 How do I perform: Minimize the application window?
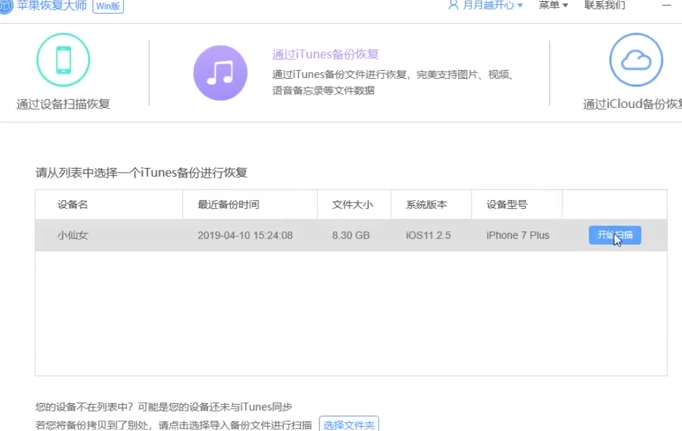click(x=666, y=5)
